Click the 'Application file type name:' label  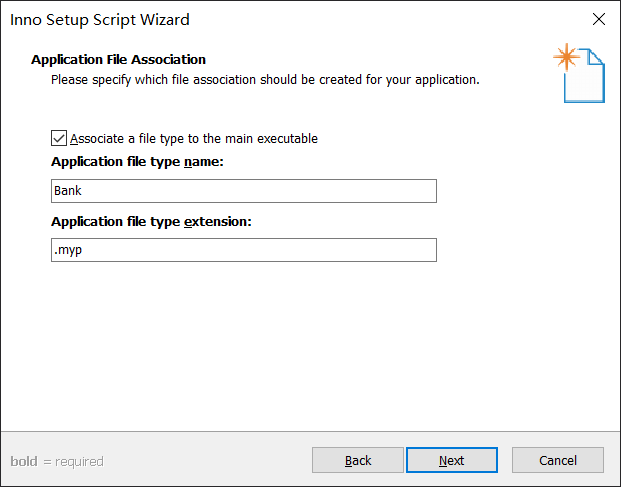click(x=137, y=162)
